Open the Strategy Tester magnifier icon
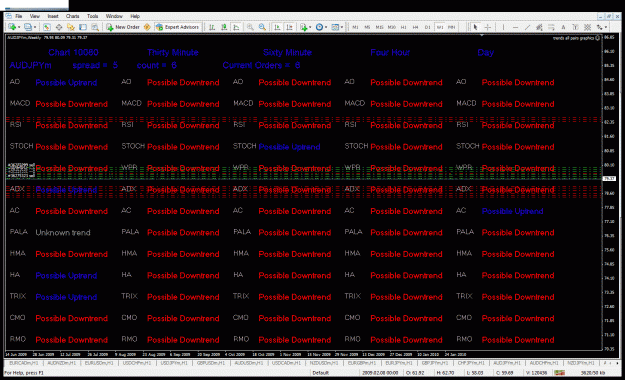The image size is (625, 380). coord(95,27)
